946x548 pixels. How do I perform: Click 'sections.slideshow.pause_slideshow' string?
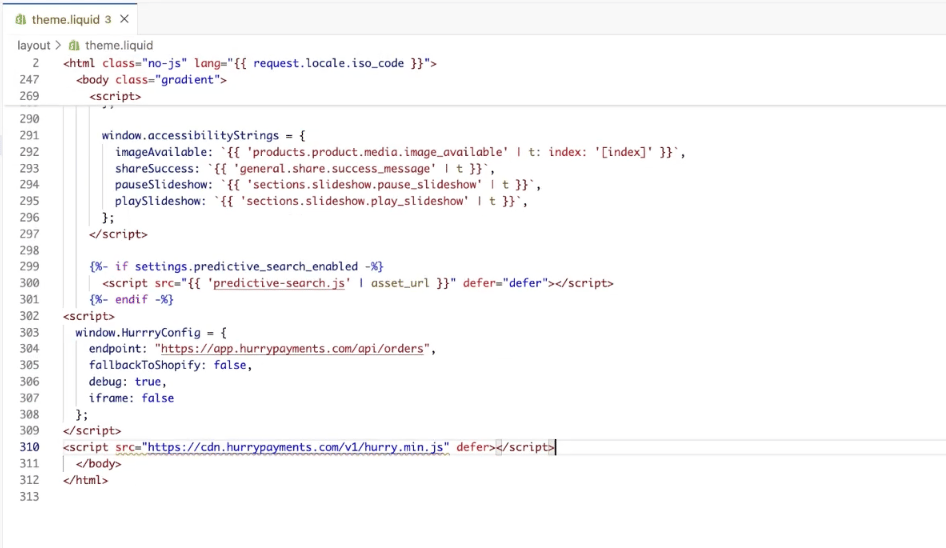pyautogui.click(x=364, y=185)
